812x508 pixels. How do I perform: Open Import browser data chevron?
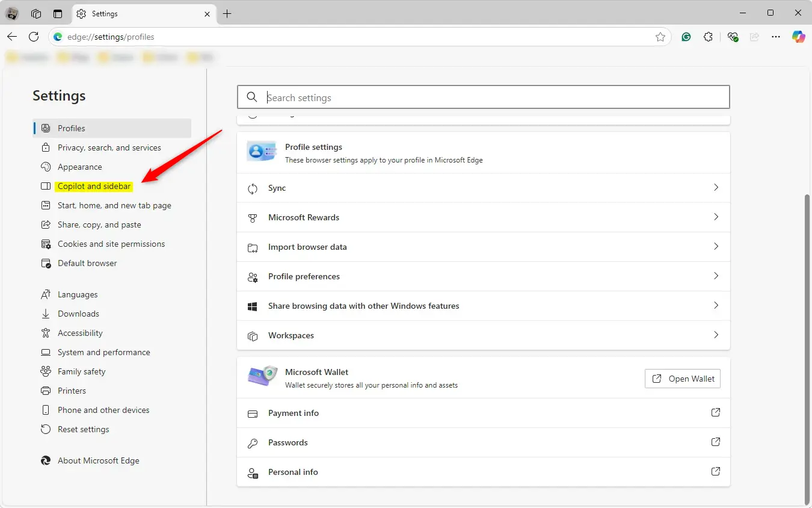coord(716,247)
